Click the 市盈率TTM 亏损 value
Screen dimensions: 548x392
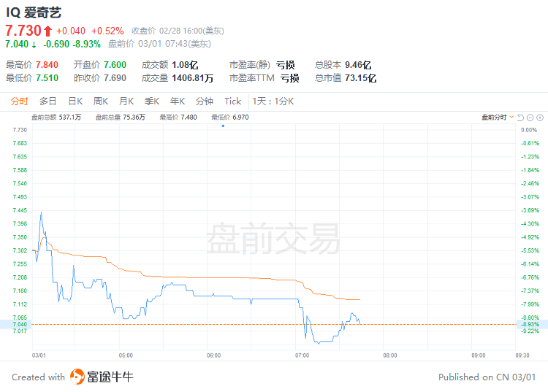coord(290,78)
